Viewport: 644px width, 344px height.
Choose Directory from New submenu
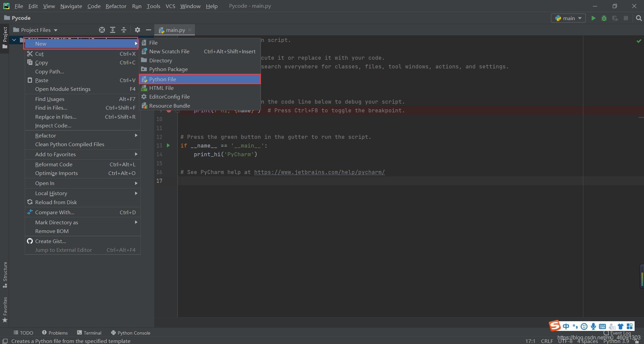tap(200, 60)
